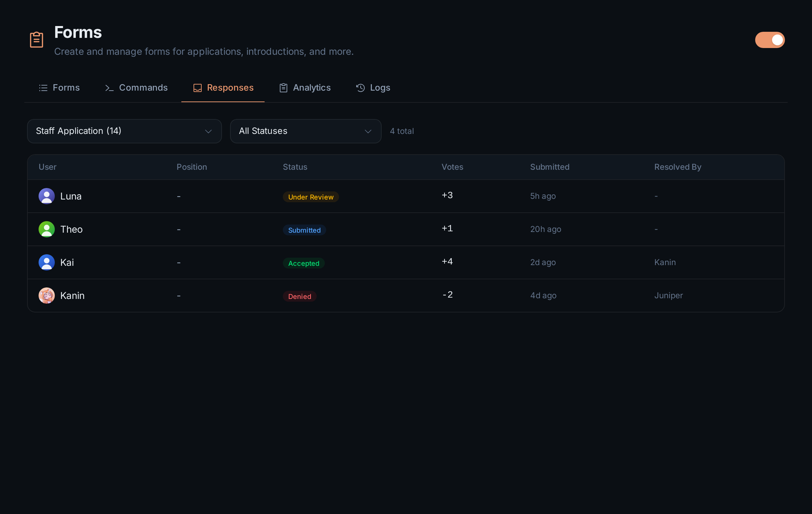Open the Staff Application (14) form dropdown
The width and height of the screenshot is (812, 514).
coord(125,131)
